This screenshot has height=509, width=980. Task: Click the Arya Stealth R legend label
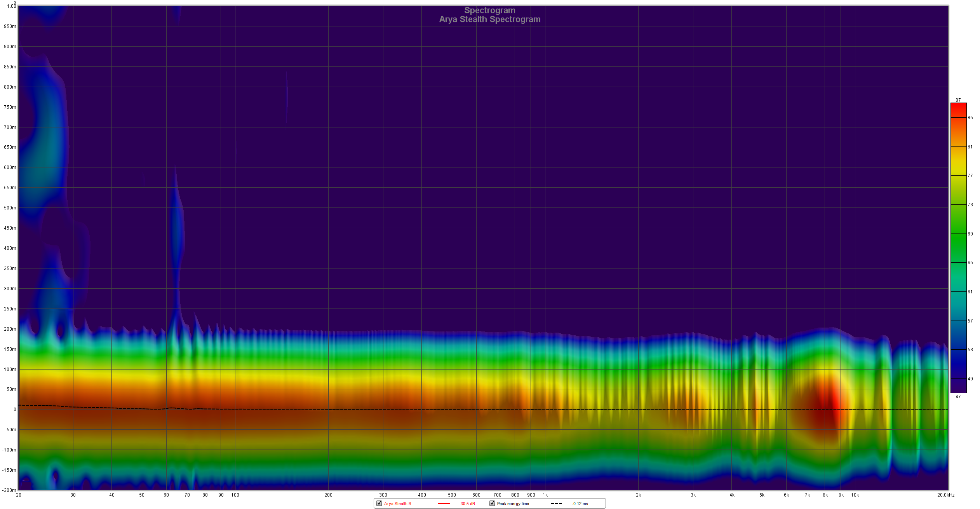[397, 504]
